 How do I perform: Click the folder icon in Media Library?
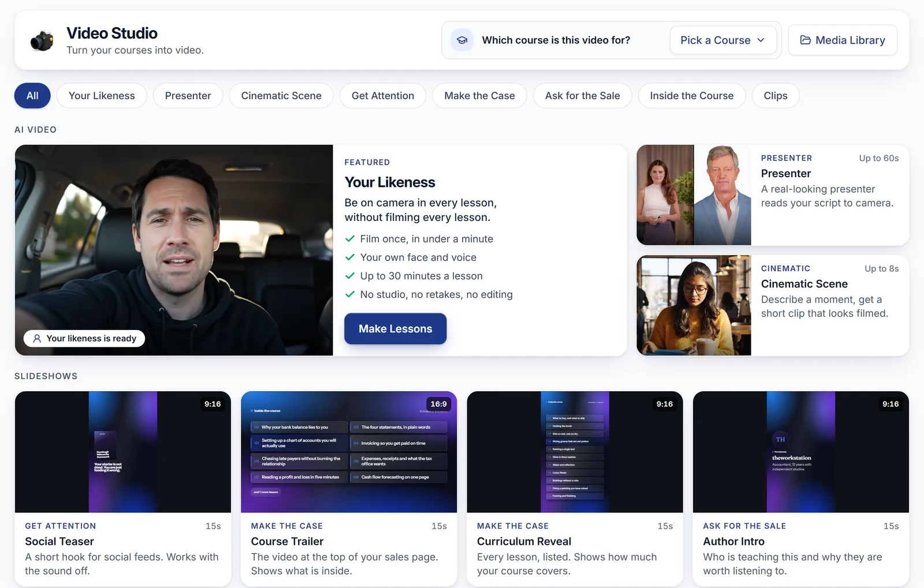(805, 40)
